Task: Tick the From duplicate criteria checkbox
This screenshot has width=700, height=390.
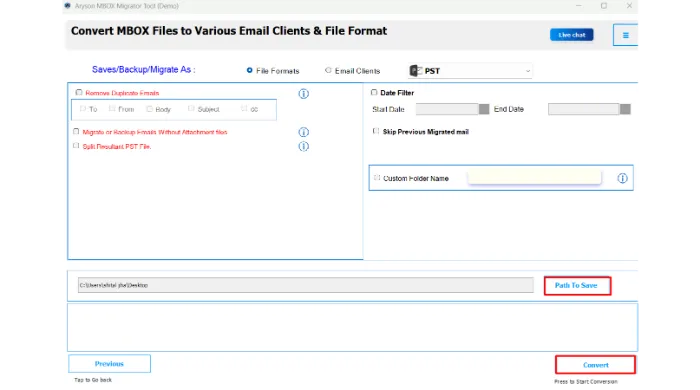Action: point(112,108)
